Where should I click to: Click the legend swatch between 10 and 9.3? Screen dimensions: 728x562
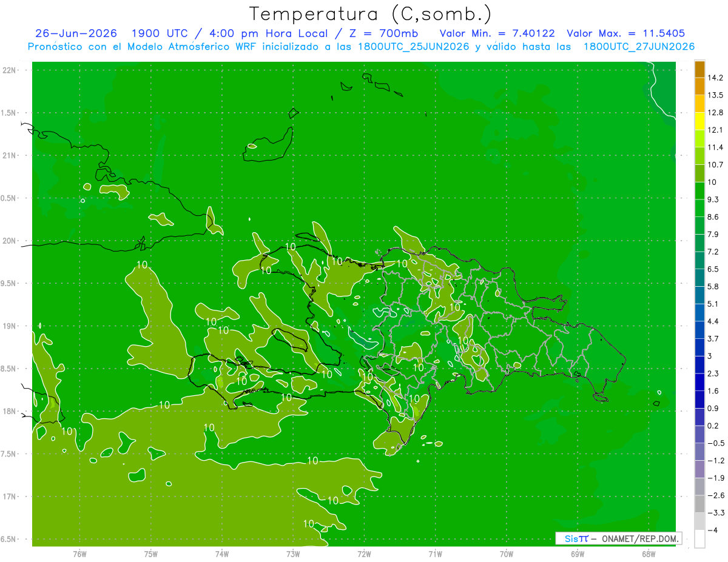pyautogui.click(x=699, y=191)
